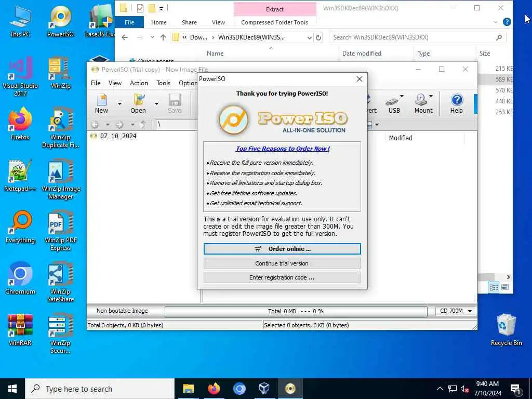Open PowerISO desktop shortcut
Screen dimensions: 532x399
(x=60, y=21)
